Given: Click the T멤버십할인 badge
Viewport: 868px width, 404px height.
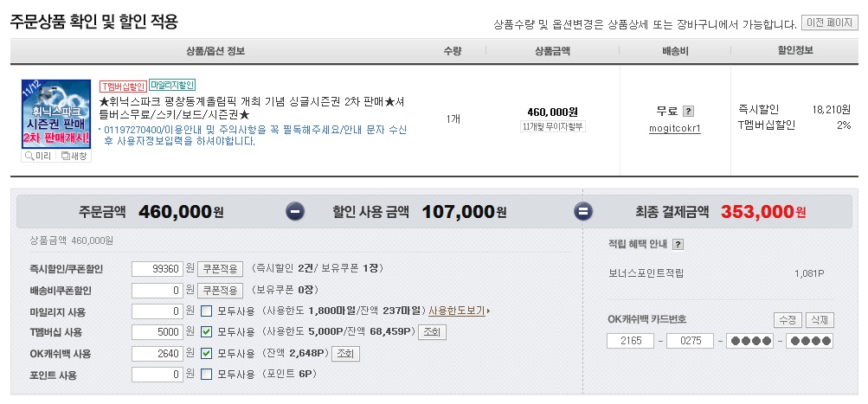Looking at the screenshot, I should click(123, 86).
